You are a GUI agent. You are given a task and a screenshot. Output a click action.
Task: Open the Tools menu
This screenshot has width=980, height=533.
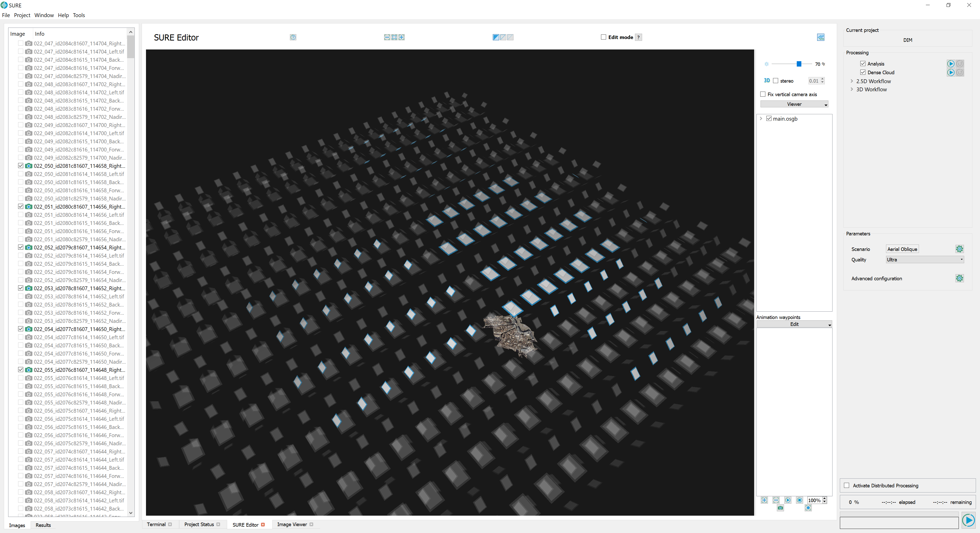pyautogui.click(x=79, y=15)
